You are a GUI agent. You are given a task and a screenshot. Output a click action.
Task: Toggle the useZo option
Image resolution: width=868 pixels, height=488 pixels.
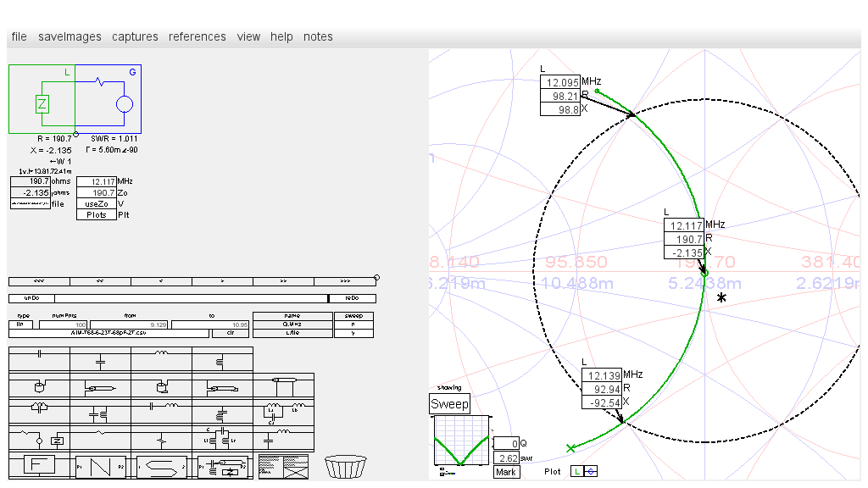coord(97,204)
